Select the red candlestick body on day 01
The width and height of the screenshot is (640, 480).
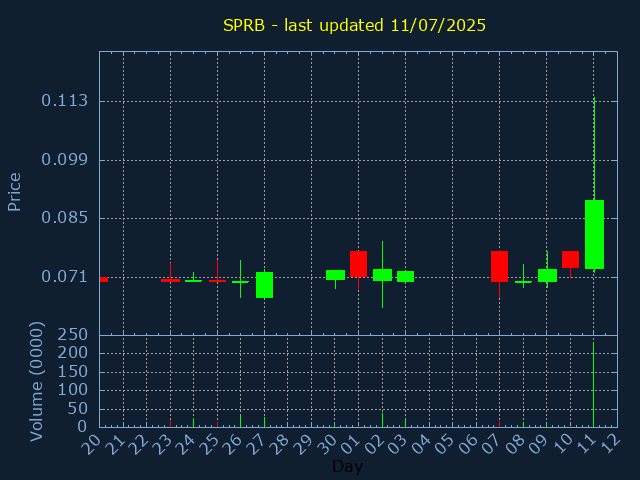click(358, 264)
